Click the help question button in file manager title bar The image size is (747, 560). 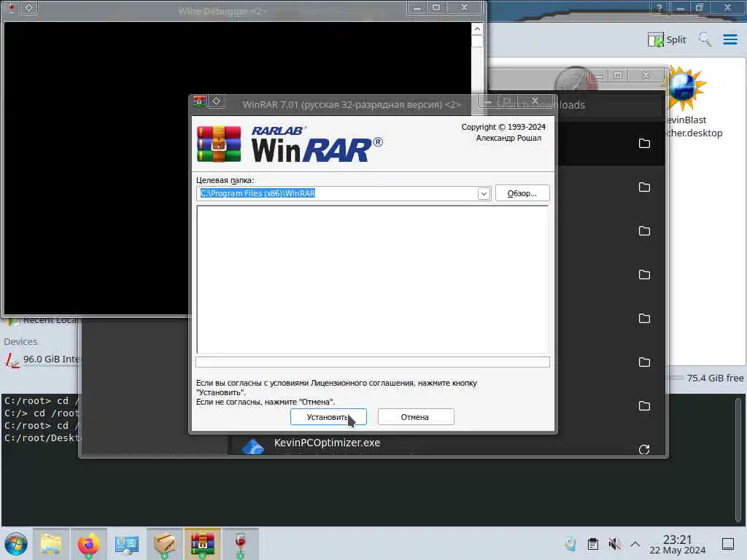point(659,7)
